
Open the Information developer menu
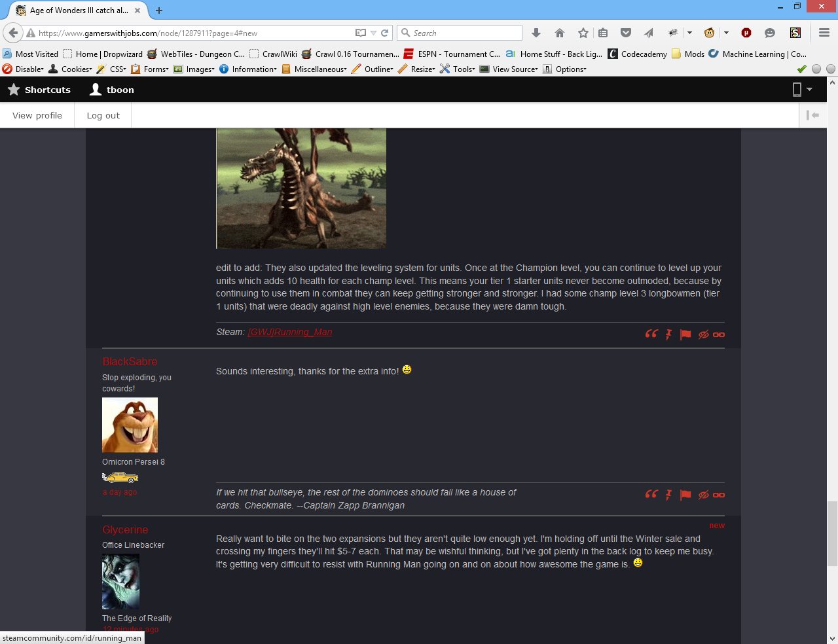(248, 69)
